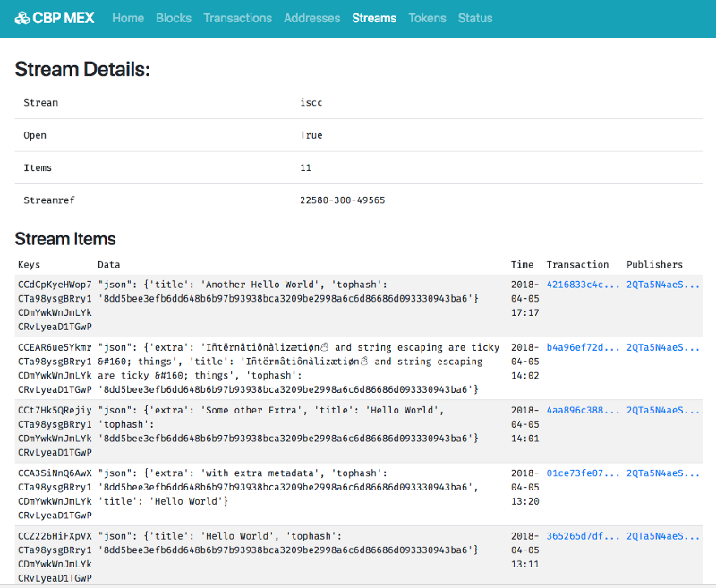Select key CCt7Hk5QRejiy
716x588 pixels.
click(55, 410)
